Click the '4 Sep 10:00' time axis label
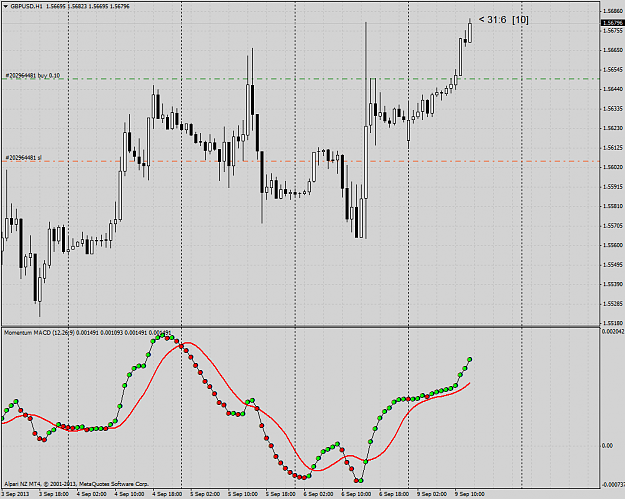 coord(130,494)
